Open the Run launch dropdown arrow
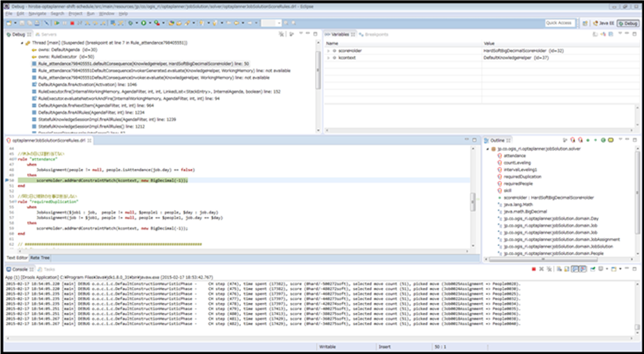The width and height of the screenshot is (644, 354). (x=150, y=23)
